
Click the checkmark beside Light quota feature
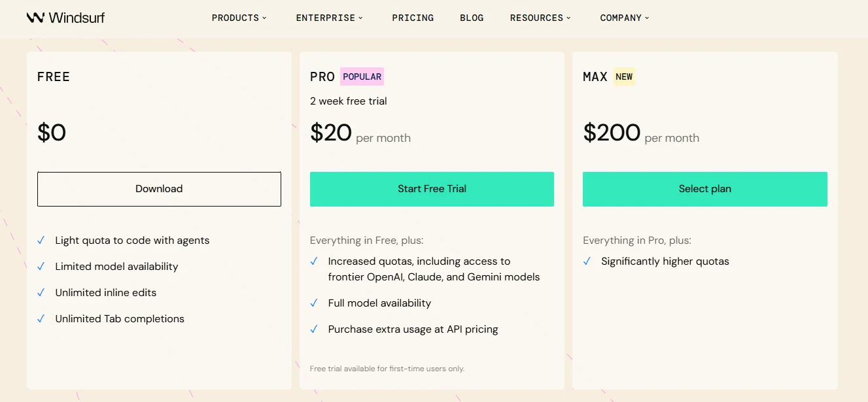click(41, 241)
